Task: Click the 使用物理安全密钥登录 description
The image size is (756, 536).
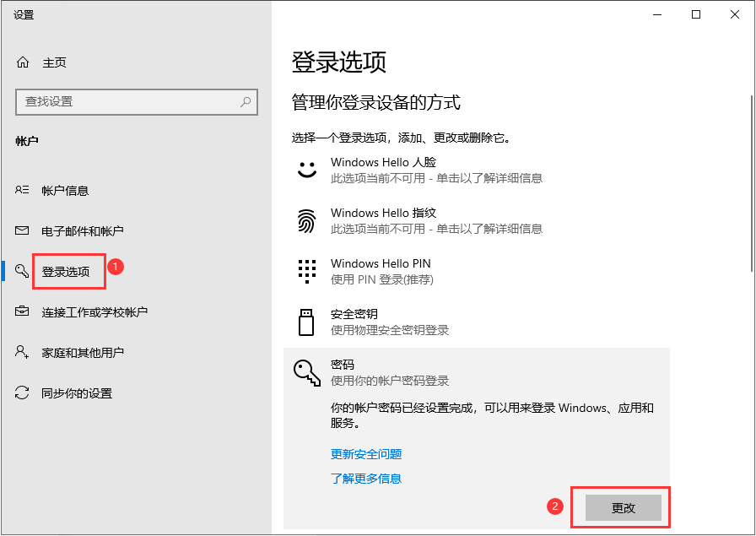Action: (390, 330)
